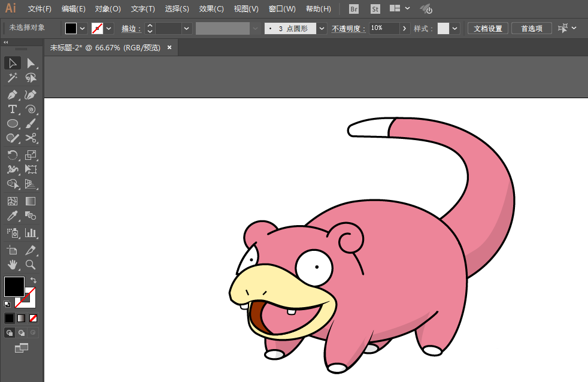Open the arrange documents dropdown arrow
588x382 pixels.
[408, 8]
